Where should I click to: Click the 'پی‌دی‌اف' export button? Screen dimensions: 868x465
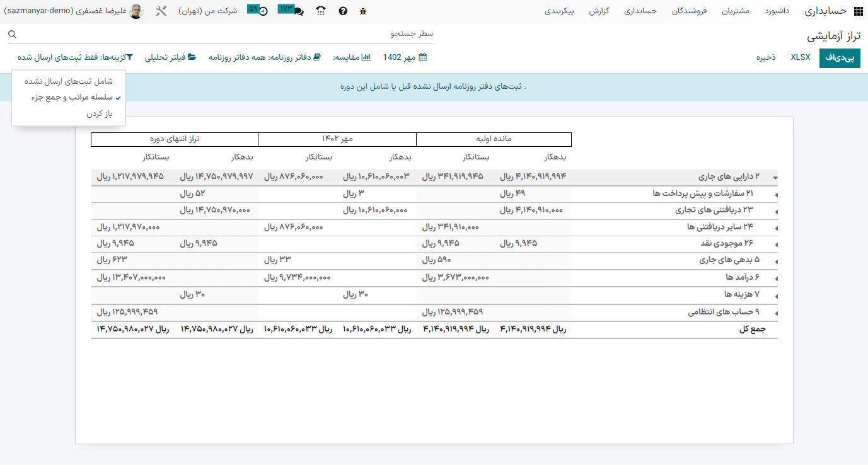click(840, 58)
